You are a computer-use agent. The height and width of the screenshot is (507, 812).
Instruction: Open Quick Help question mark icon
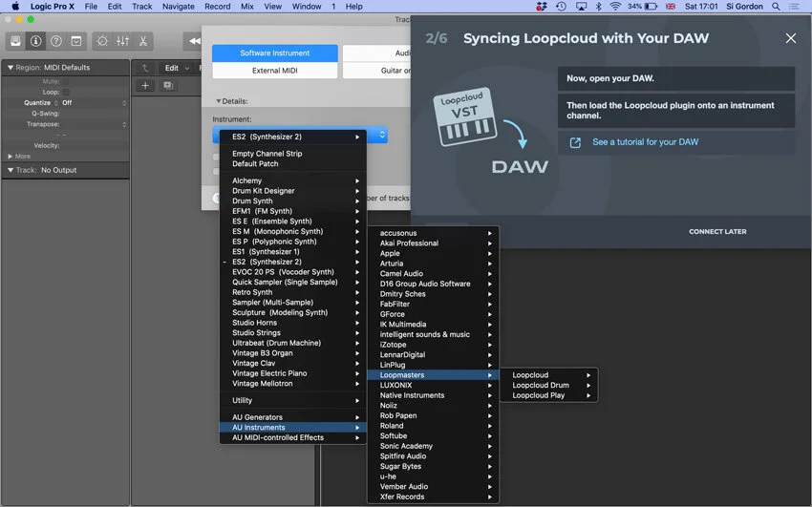tap(56, 41)
